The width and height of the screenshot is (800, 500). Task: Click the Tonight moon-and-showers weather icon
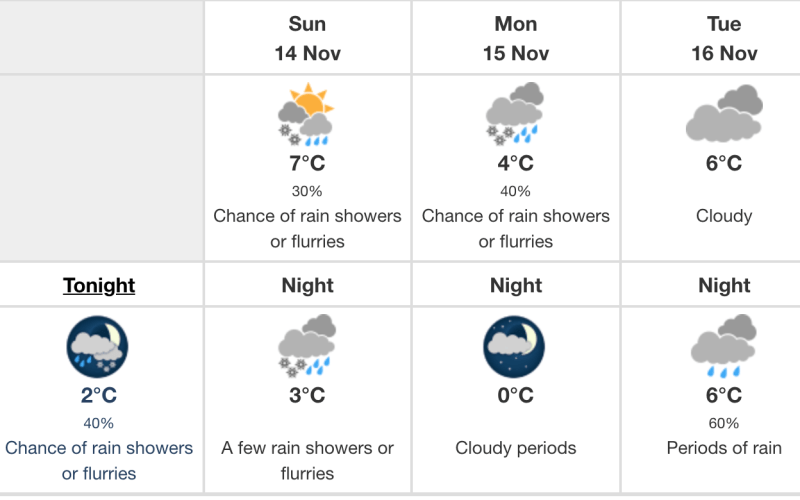(x=98, y=346)
